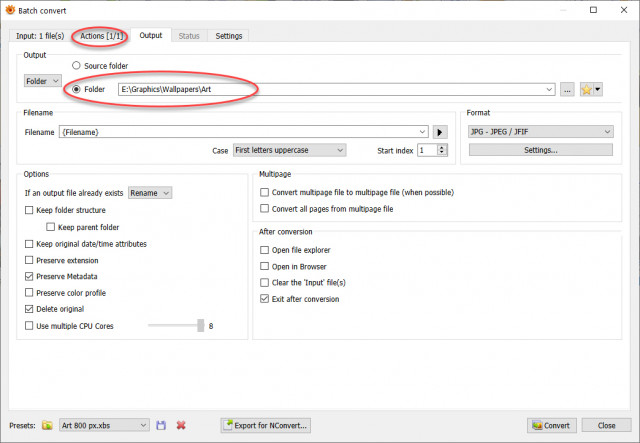Viewport: 640px width, 443px height.
Task: Expand the Case 'First letters uppercase' dropdown
Action: [x=289, y=150]
